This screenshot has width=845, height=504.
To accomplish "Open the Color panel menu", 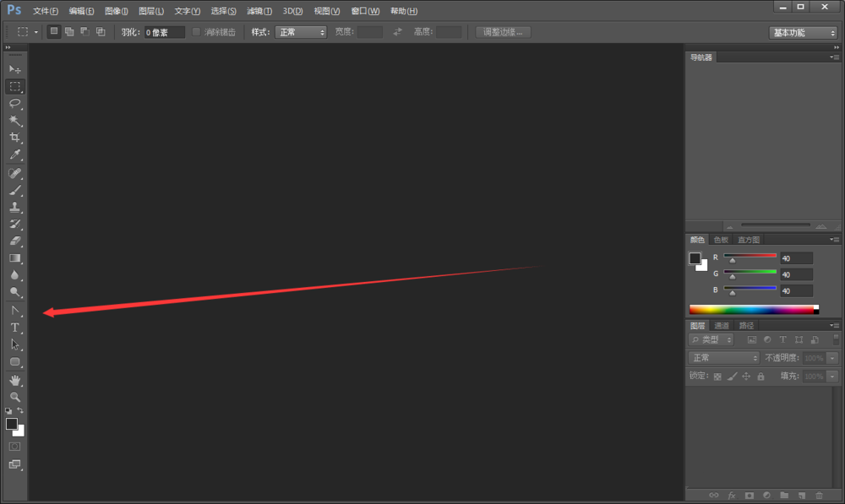I will pyautogui.click(x=835, y=240).
